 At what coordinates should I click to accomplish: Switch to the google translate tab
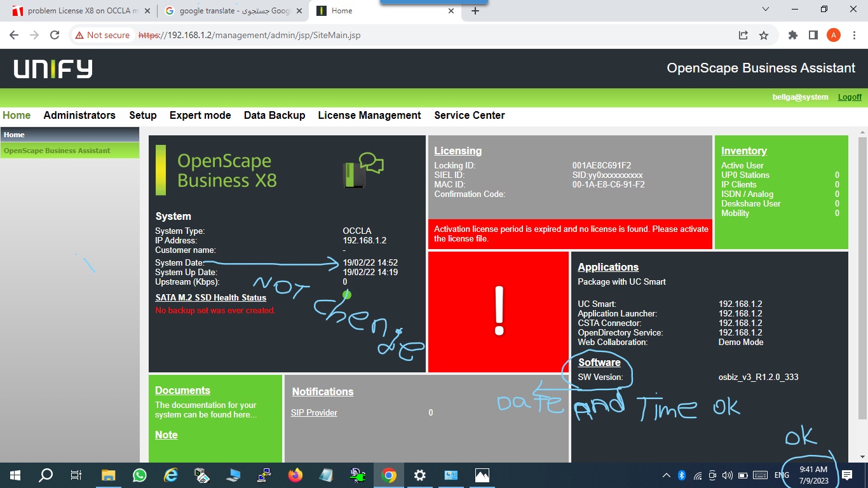(232, 11)
